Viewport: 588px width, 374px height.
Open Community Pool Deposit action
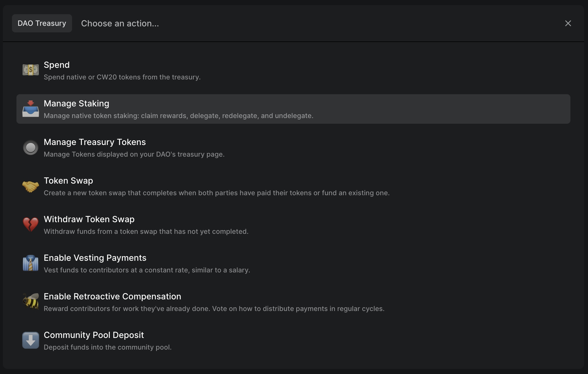pos(94,335)
